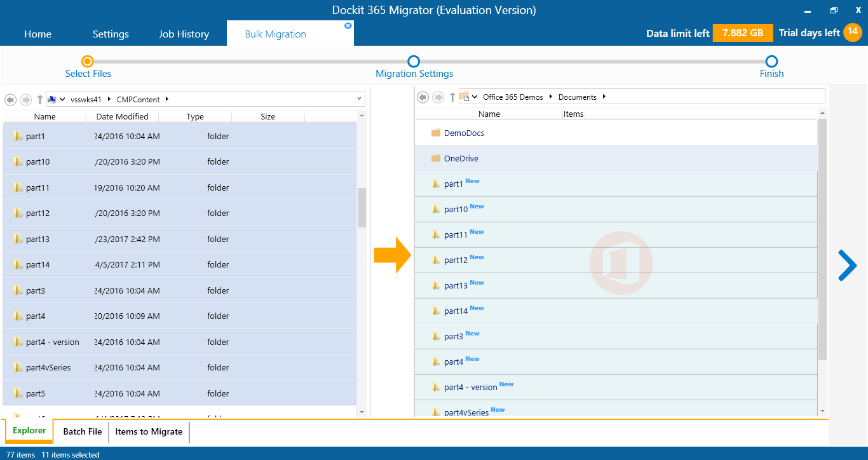Switch to the Explorer bottom tab
Viewport: 868px width, 460px height.
click(x=29, y=431)
